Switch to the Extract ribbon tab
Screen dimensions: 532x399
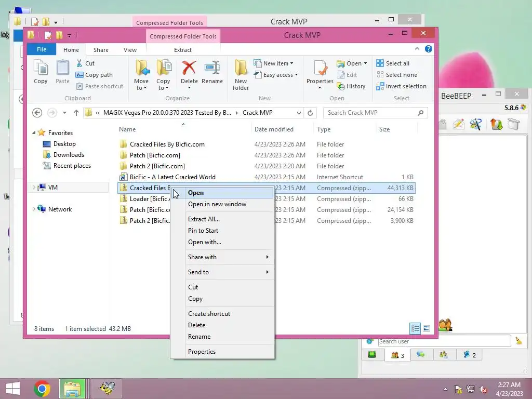(x=183, y=50)
